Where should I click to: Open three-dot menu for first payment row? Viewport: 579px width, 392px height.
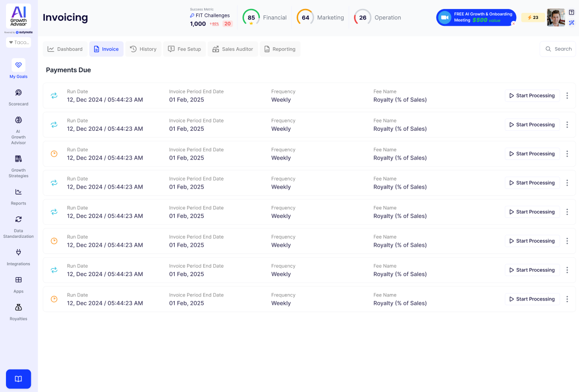click(567, 96)
